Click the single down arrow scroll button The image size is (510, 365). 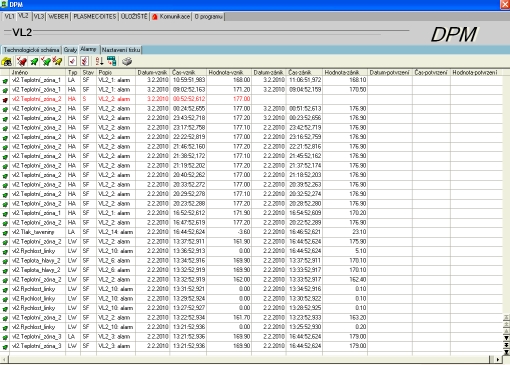point(506,338)
